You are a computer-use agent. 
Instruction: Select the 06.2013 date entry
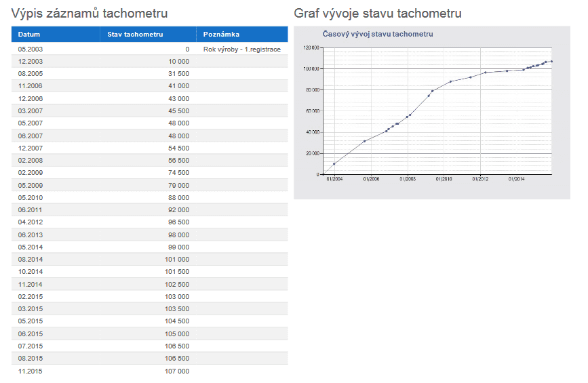(31, 235)
